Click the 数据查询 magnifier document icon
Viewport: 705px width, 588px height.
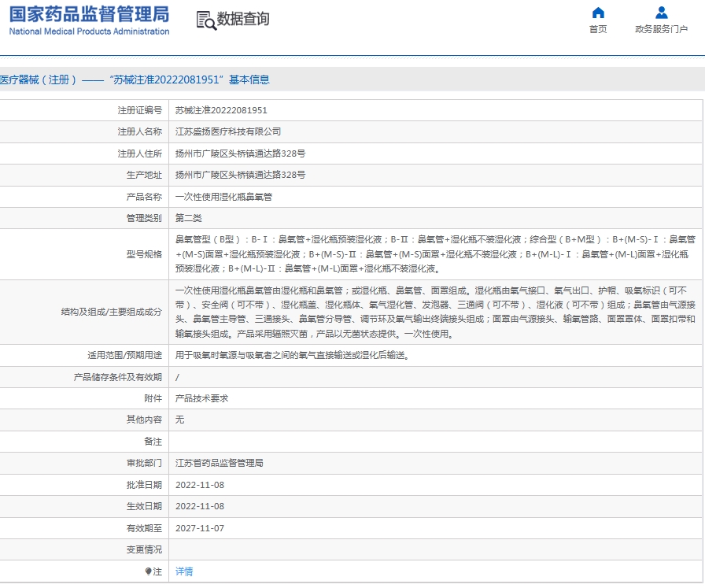[206, 20]
